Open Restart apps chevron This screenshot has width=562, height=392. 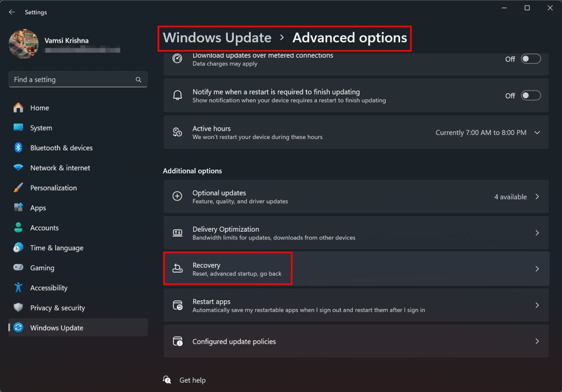point(537,305)
